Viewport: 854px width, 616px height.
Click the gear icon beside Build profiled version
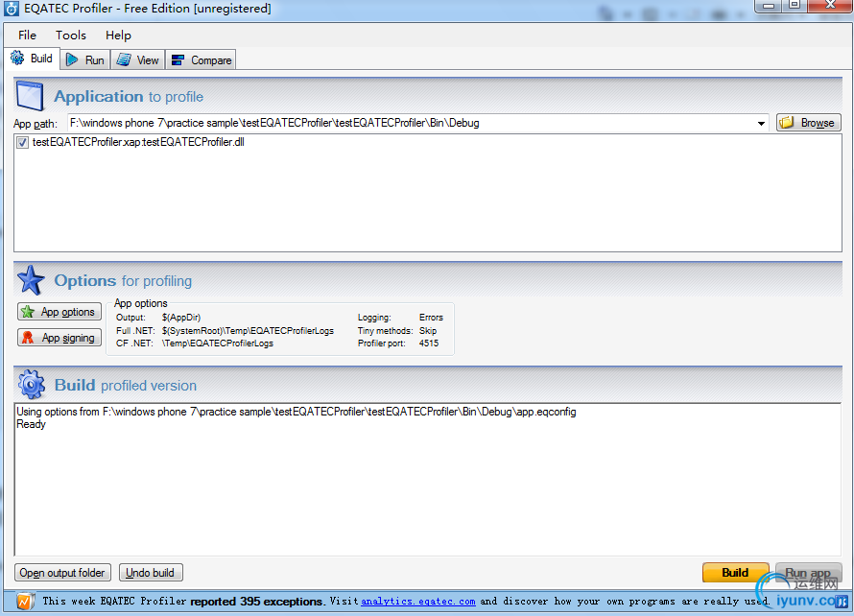point(31,385)
